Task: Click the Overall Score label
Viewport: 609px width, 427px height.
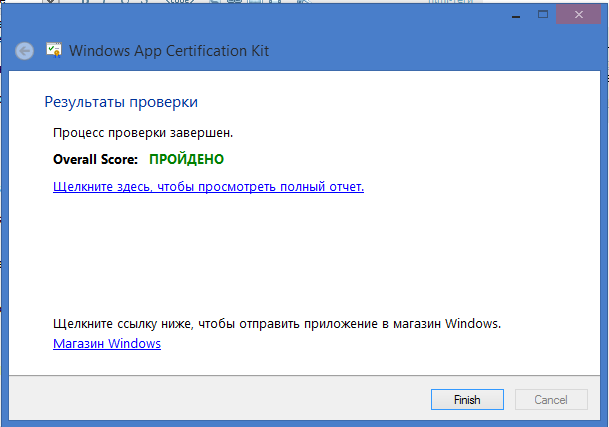Action: click(x=95, y=159)
